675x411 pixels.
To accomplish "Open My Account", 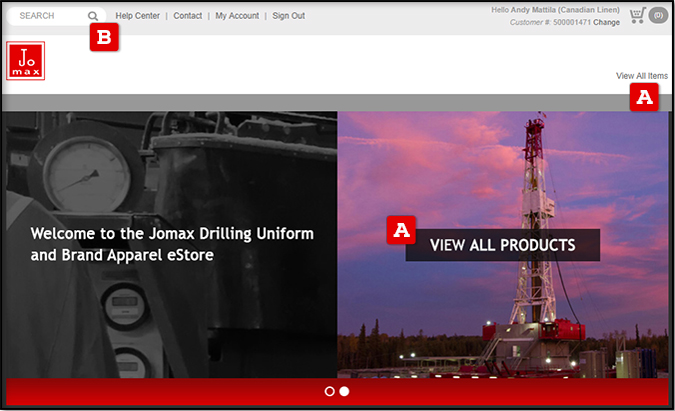I will pos(237,16).
